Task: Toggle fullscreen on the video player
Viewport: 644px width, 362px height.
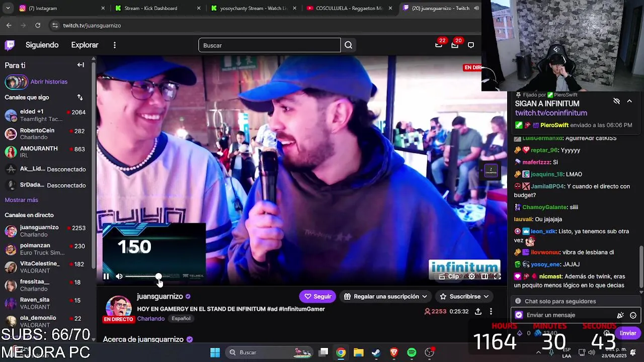Action: 497,276
